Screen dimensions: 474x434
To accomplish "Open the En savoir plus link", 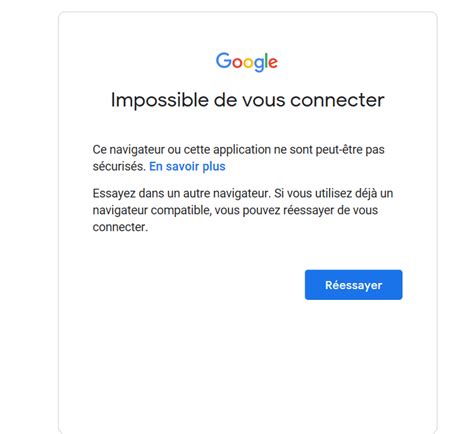I will pos(187,166).
